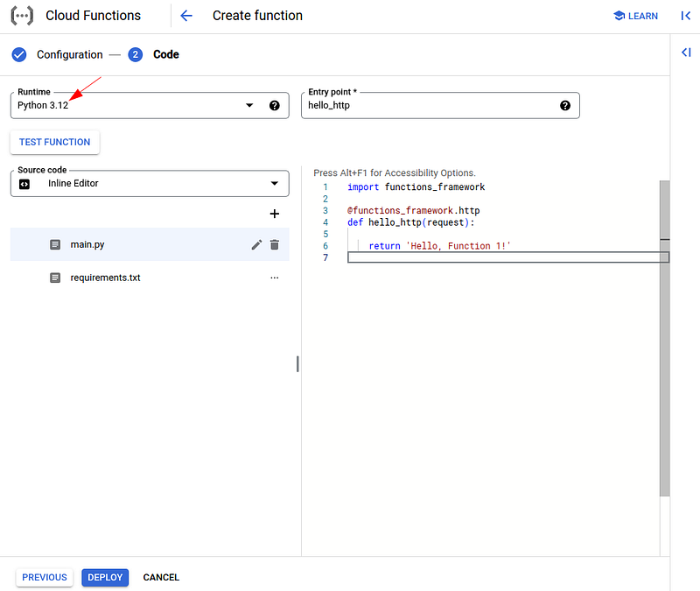700x591 pixels.
Task: Collapse the side panel at top right
Action: coord(686,16)
